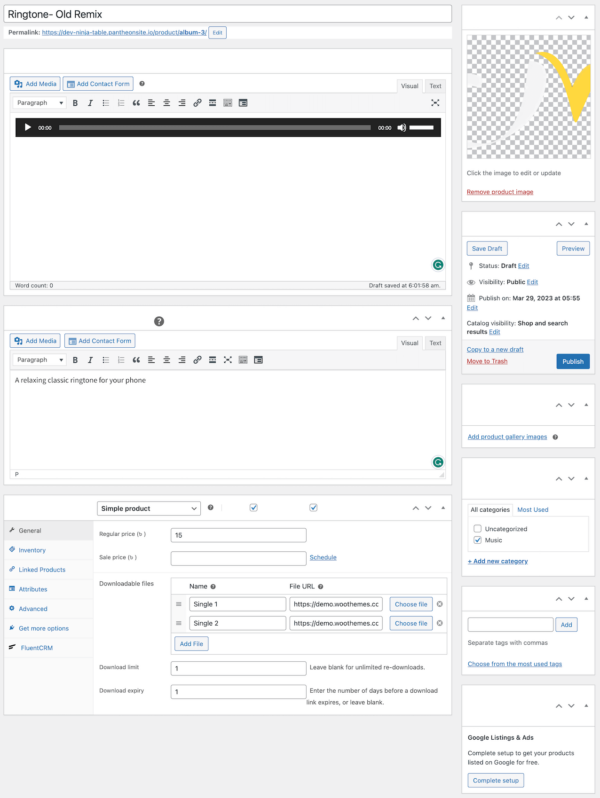Switch to Most Used categories tab
This screenshot has height=798, width=600.
(531, 510)
